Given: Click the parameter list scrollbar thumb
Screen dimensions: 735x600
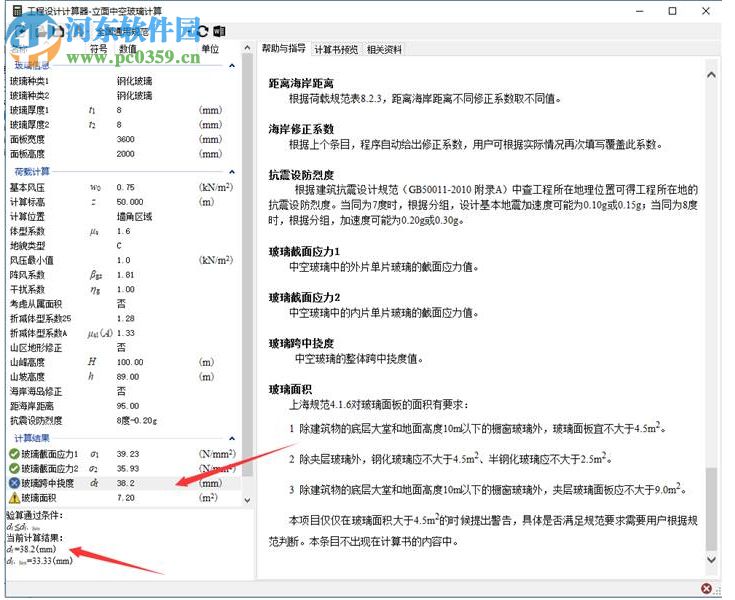Looking at the screenshot, I should (248, 265).
